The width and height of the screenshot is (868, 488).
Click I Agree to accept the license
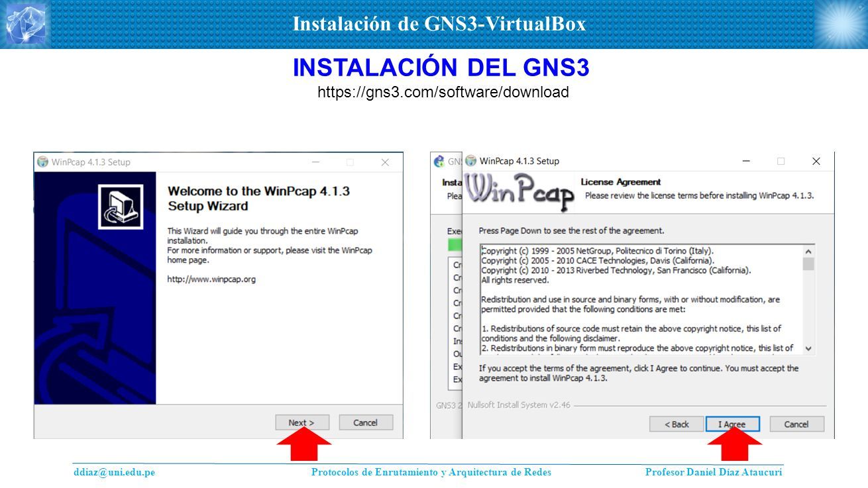point(732,424)
